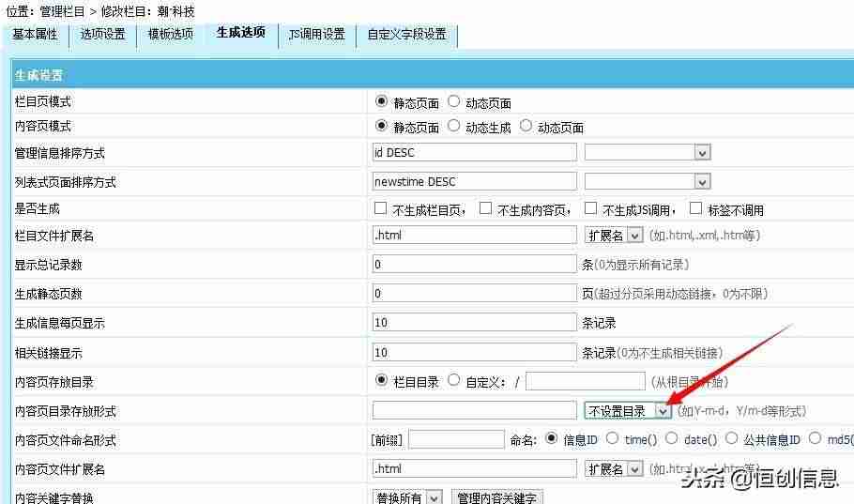This screenshot has width=854, height=504.
Task: Open the 不设置目录 dropdown
Action: tap(628, 411)
